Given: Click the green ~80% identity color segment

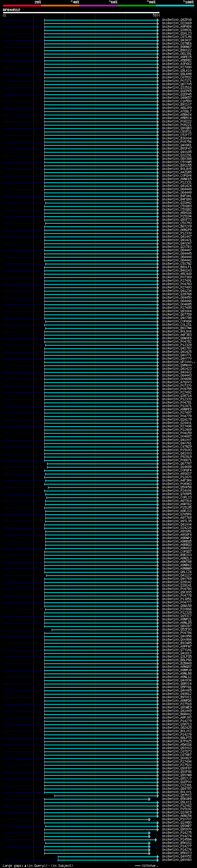Looking at the screenshot, I should [137, 6].
